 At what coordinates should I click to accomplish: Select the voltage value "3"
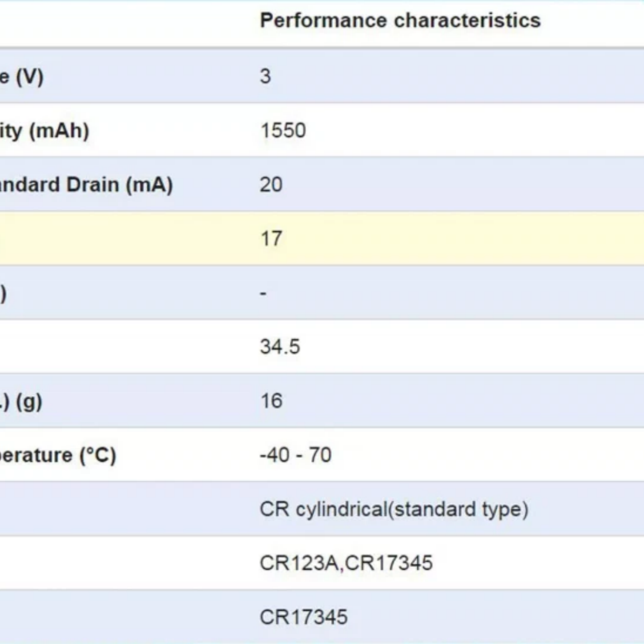265,76
